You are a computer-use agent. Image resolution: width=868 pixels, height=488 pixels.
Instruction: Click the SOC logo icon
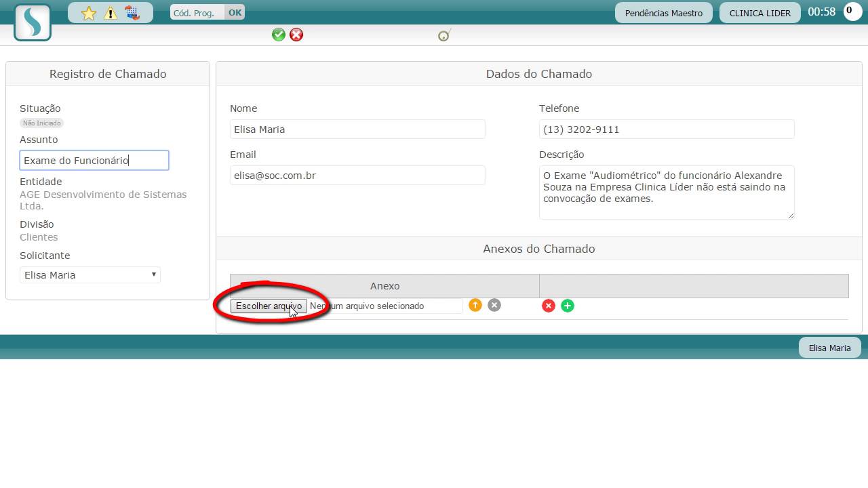[33, 22]
